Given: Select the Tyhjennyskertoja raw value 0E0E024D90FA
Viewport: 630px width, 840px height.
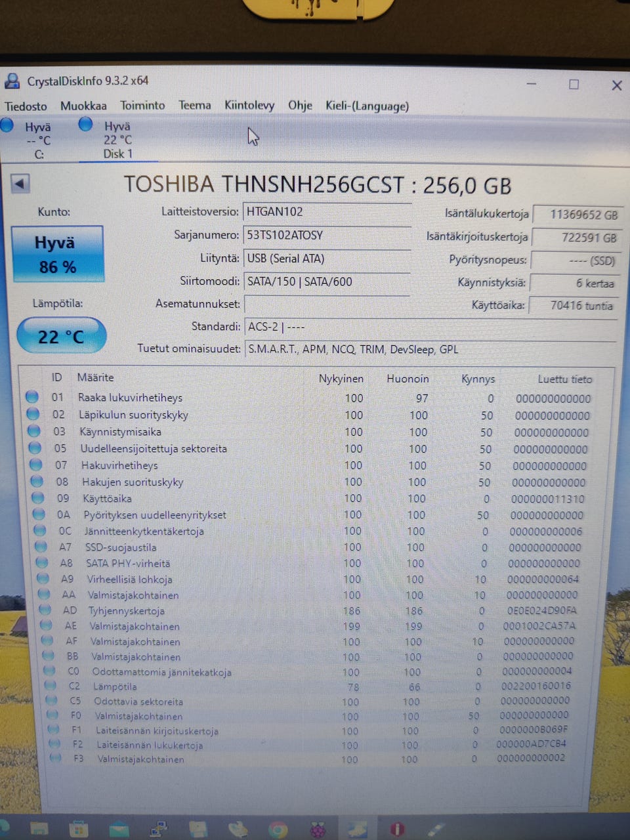Looking at the screenshot, I should coord(541,610).
